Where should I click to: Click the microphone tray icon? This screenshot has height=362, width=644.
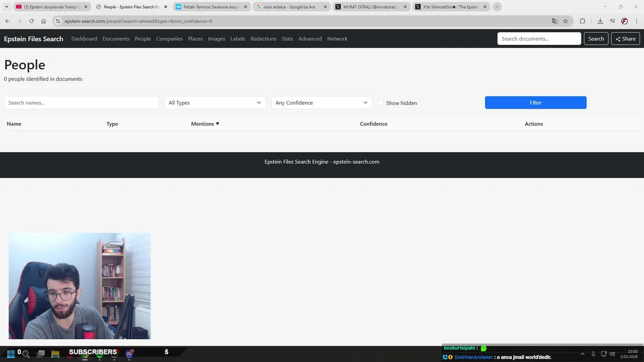click(x=594, y=354)
